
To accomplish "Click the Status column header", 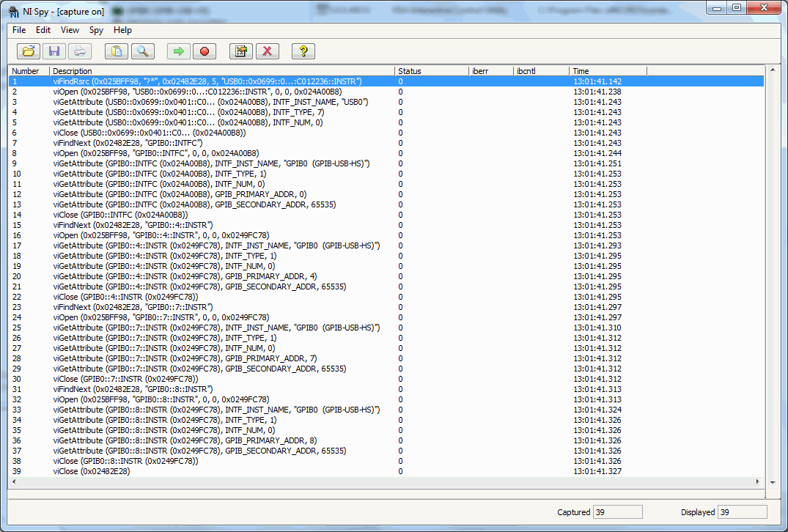I will pos(432,71).
